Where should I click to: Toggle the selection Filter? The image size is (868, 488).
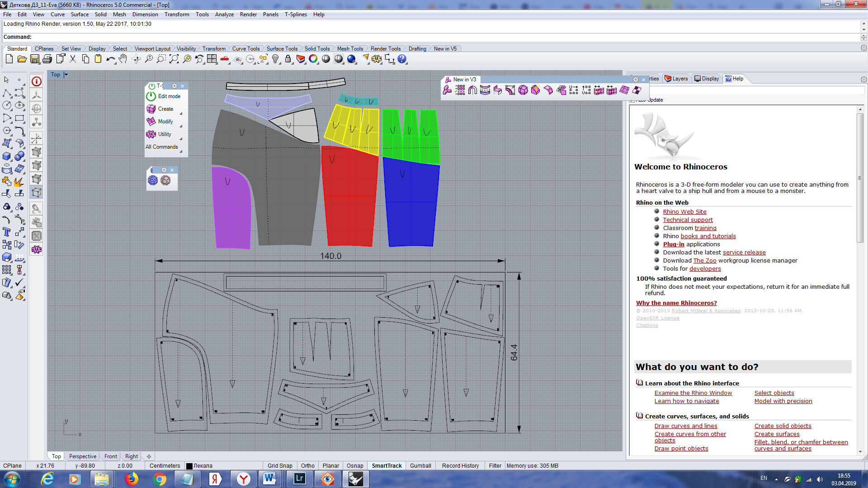coord(495,466)
